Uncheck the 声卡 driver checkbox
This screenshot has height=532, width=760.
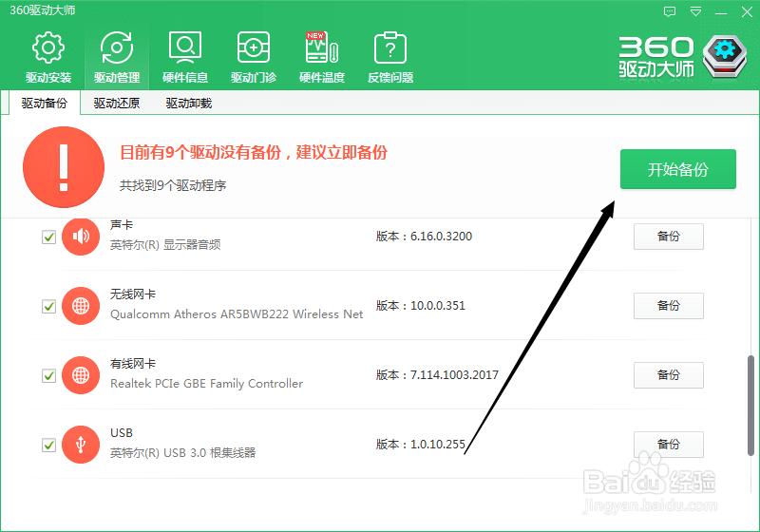49,237
